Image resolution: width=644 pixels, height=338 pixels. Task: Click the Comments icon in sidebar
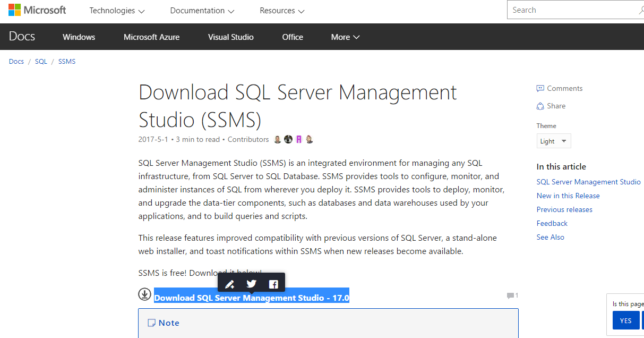[x=540, y=89]
